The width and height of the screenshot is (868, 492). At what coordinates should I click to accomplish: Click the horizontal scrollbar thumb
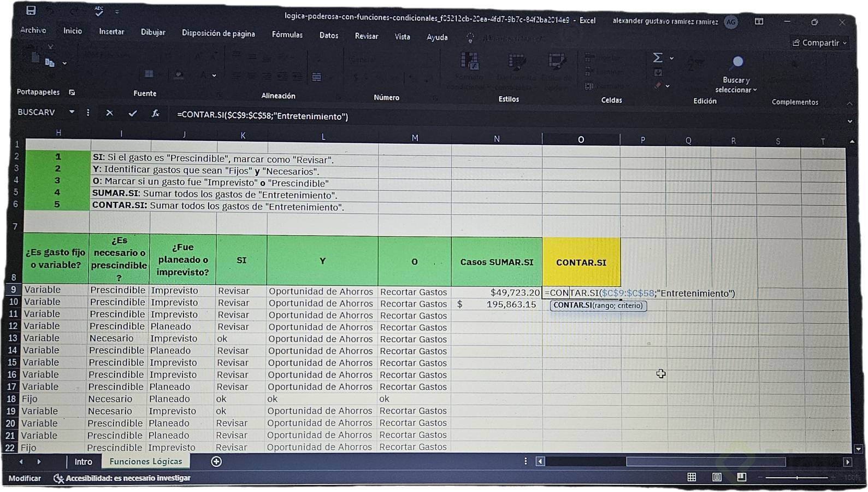click(705, 462)
